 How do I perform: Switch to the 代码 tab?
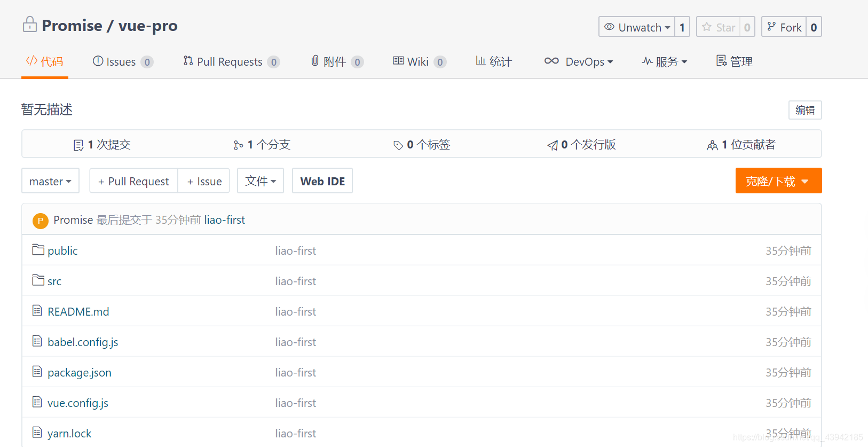[x=45, y=61]
